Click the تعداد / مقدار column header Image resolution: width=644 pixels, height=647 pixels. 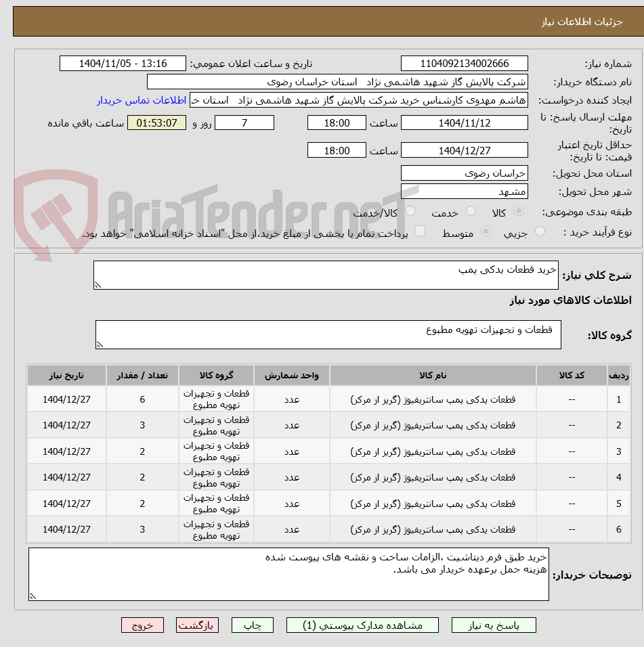pos(142,376)
